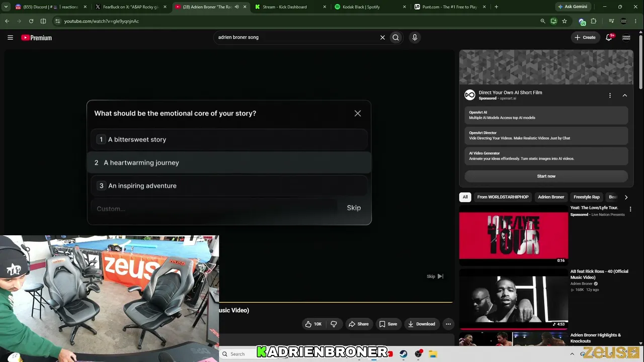Open AB feat Rick Ross 40 thumbnail

(513, 299)
